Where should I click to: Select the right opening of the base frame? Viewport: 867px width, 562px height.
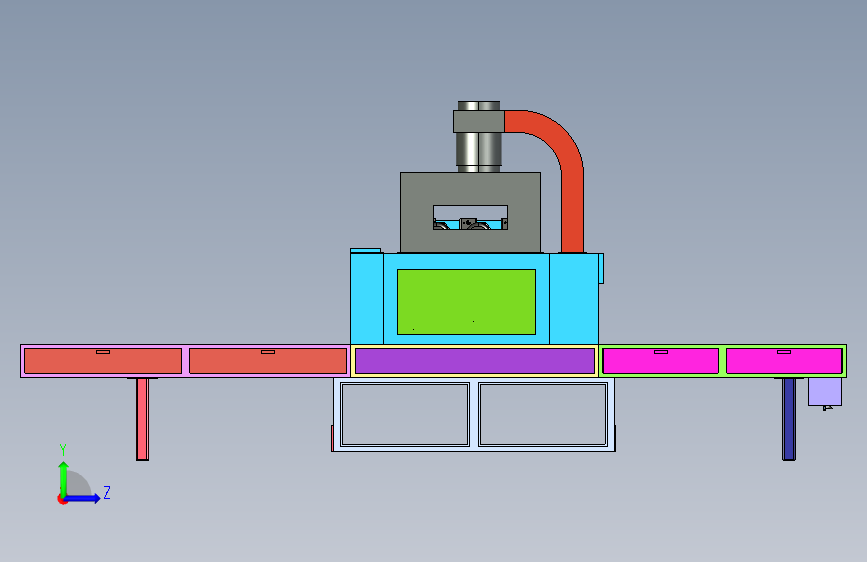pos(544,414)
